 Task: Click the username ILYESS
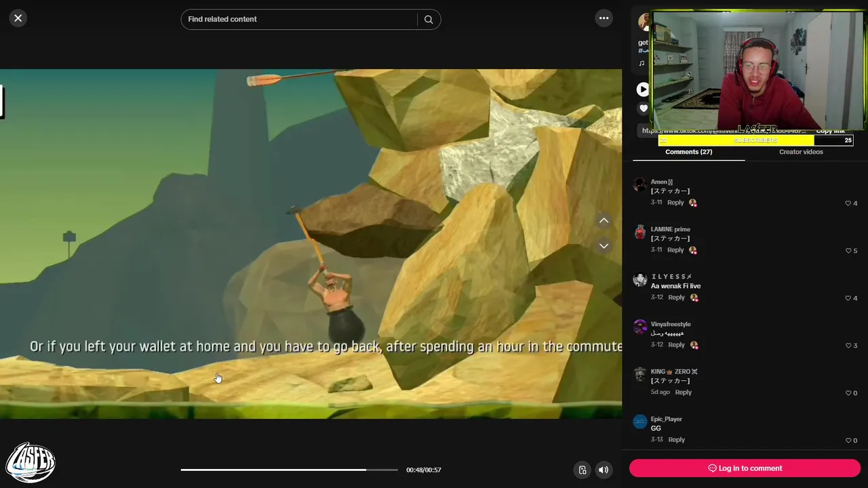pyautogui.click(x=671, y=277)
